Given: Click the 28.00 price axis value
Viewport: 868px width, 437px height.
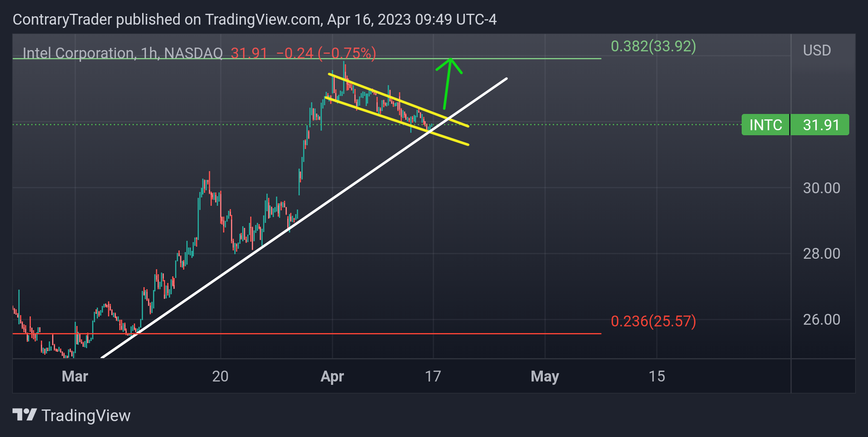Looking at the screenshot, I should coord(821,253).
